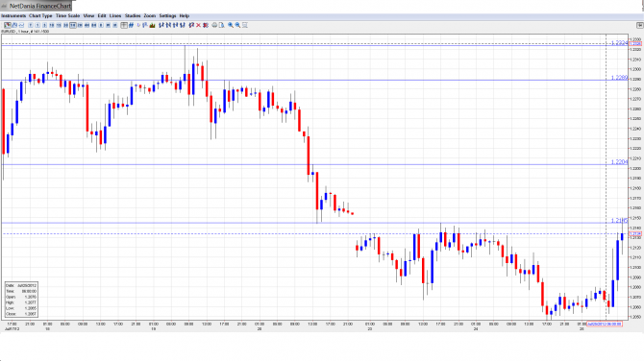Click the third blue bar-study icon
644x361 pixels.
click(x=175, y=25)
